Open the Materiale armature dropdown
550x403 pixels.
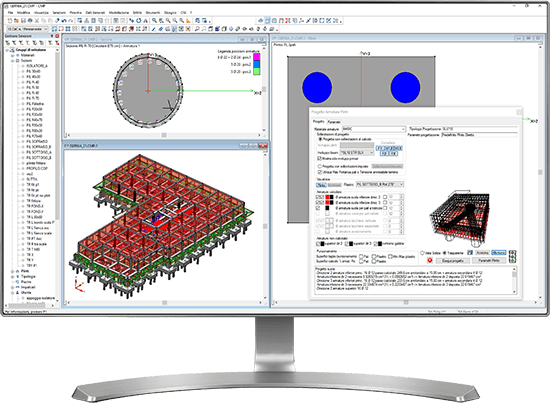[374, 129]
